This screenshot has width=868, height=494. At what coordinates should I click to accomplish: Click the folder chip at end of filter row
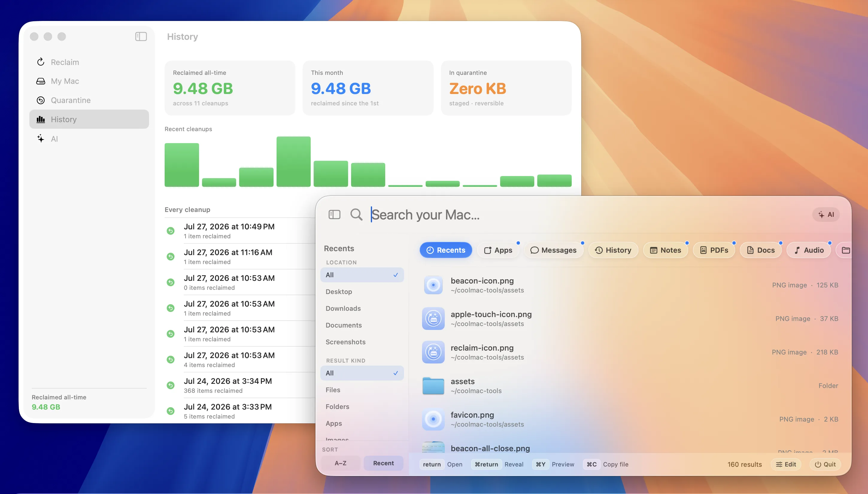845,250
